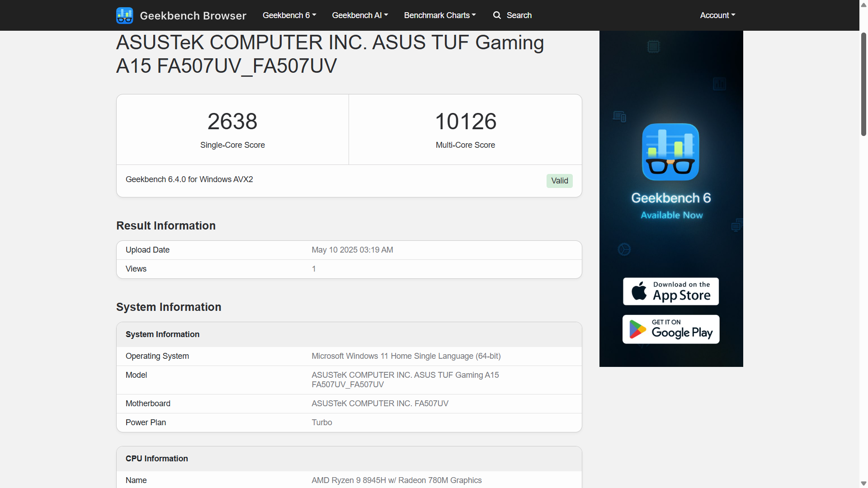The height and width of the screenshot is (488, 868).
Task: Click the Apple logo on App Store badge
Action: point(639,291)
